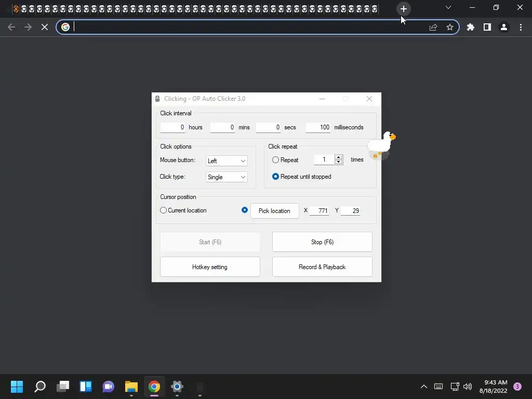Click the hours field in Click interval
Screen dimensions: 532x399
click(x=172, y=127)
